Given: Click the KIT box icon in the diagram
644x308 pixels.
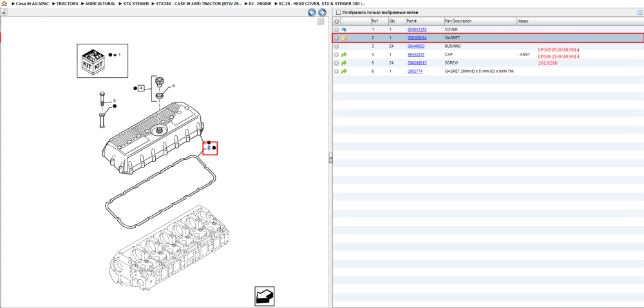Looking at the screenshot, I should [93, 61].
